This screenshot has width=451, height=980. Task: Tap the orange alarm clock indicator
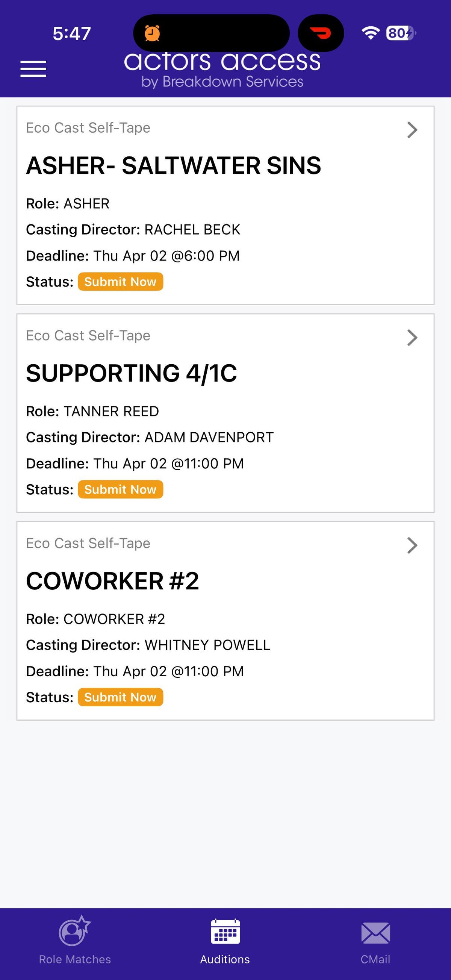pyautogui.click(x=152, y=33)
